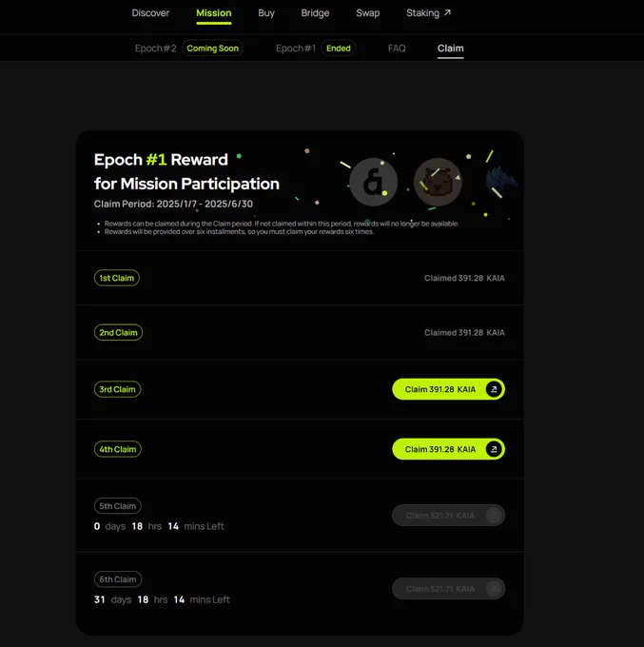Click the pixel bear token icon in banner
Image resolution: width=644 pixels, height=647 pixels.
[x=438, y=182]
